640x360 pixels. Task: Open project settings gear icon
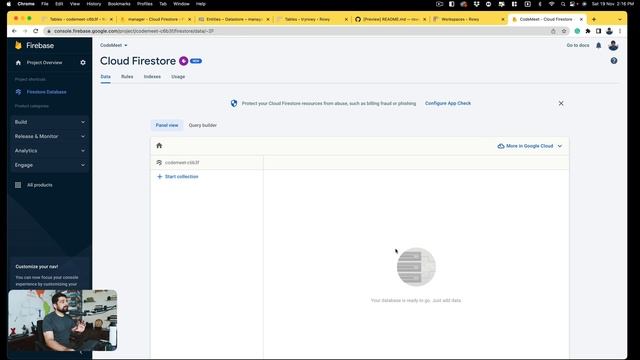click(83, 62)
